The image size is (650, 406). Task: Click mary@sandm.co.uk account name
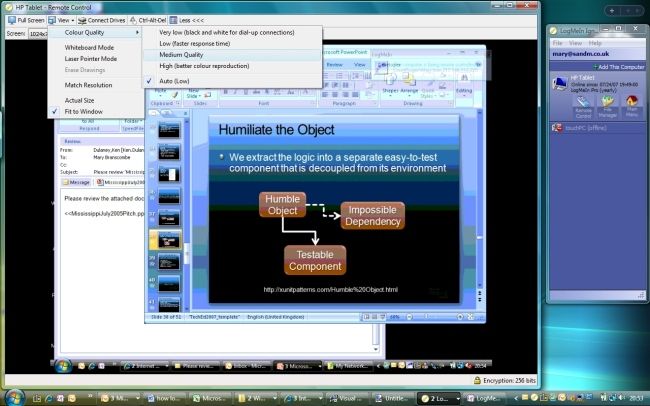tap(581, 54)
